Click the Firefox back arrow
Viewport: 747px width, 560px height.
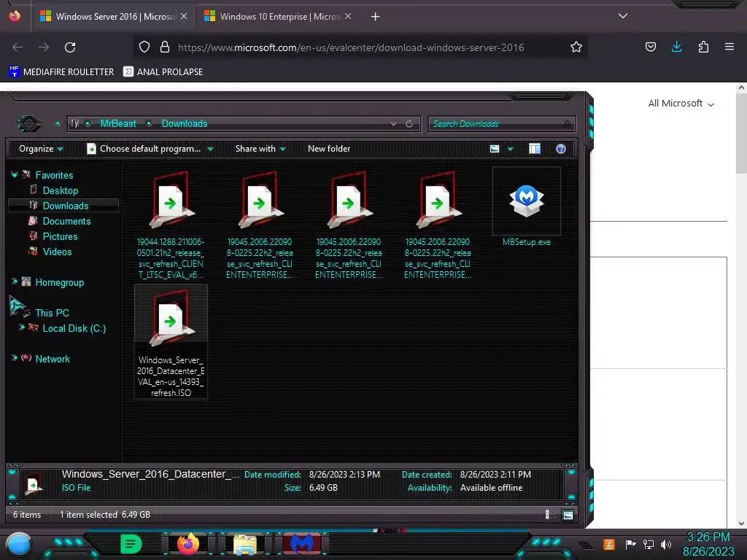(18, 47)
